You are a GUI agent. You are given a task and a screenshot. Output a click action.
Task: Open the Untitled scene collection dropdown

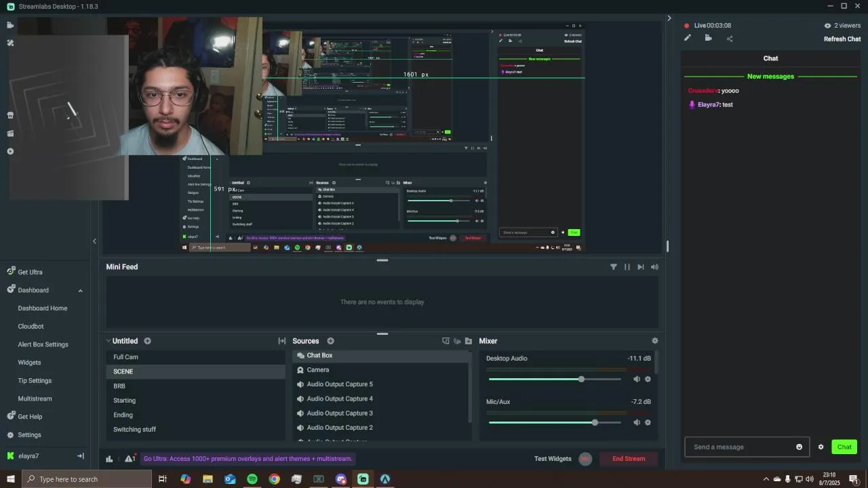[122, 341]
